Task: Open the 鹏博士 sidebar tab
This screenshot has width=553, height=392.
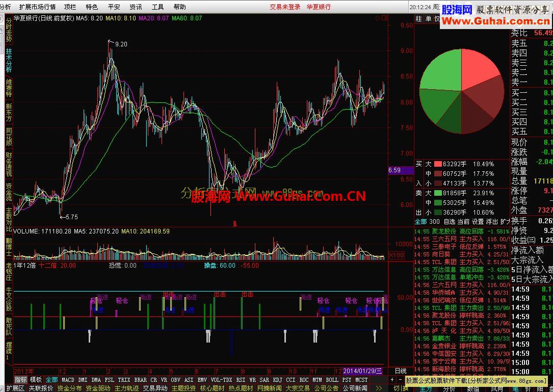Action: click(9, 247)
